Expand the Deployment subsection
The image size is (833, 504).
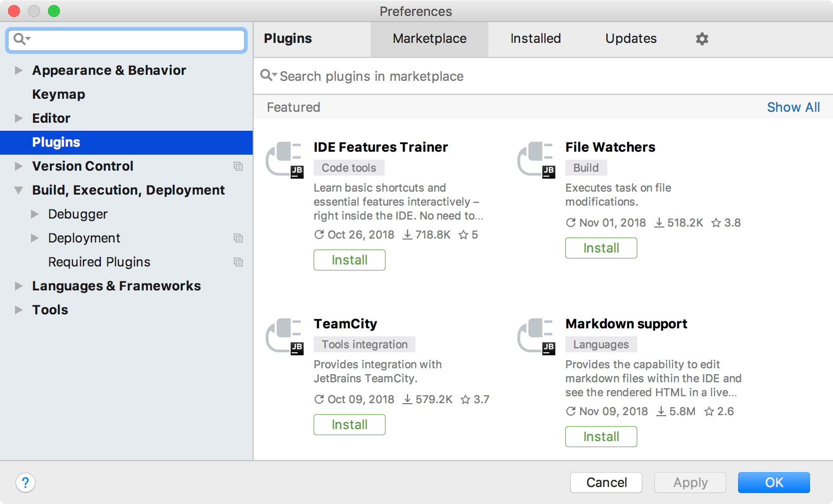(x=35, y=238)
